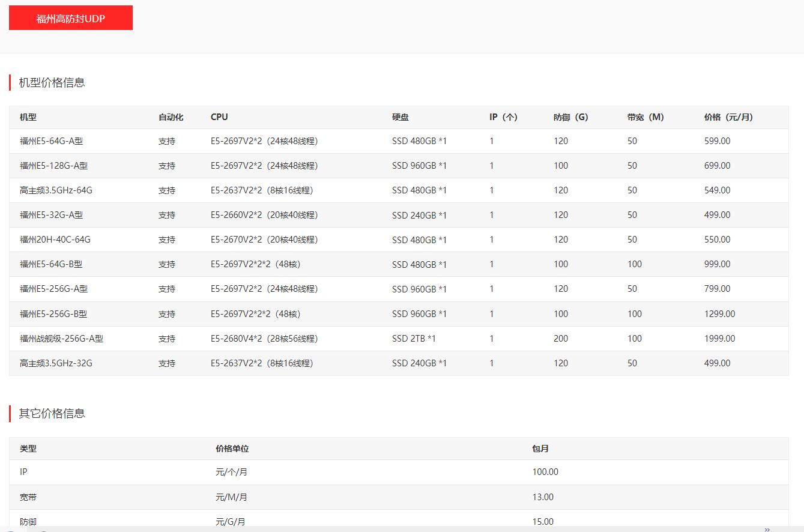
Task: Click the 13.00 monthly price
Action: pos(543,497)
